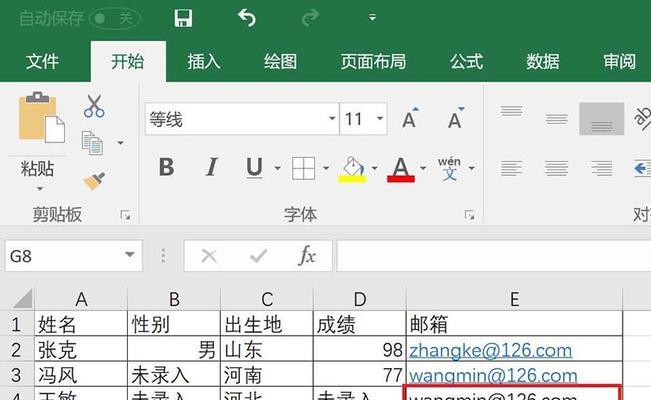651x400 pixels.
Task: Decrease font size with smaller A icon
Action: (455, 118)
